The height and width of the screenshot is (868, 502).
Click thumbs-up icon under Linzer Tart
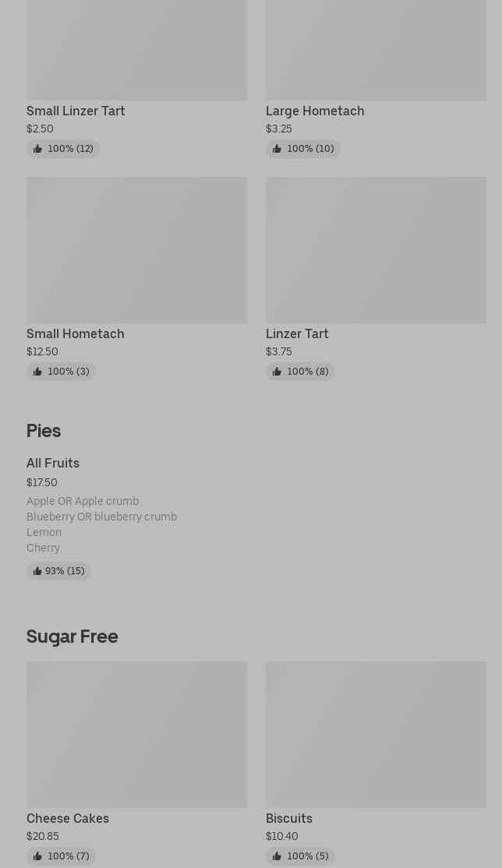277,372
